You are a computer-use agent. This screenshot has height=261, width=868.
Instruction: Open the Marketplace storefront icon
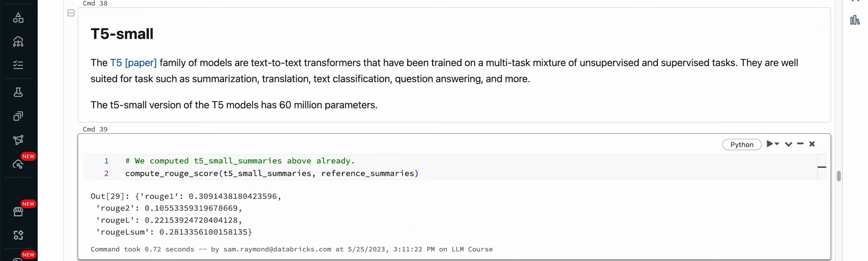coord(18,212)
